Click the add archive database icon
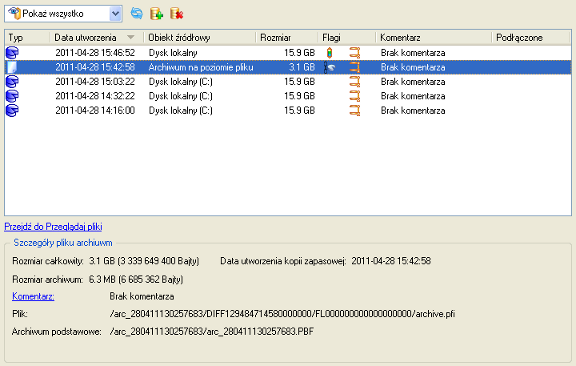576x366 pixels. click(156, 14)
